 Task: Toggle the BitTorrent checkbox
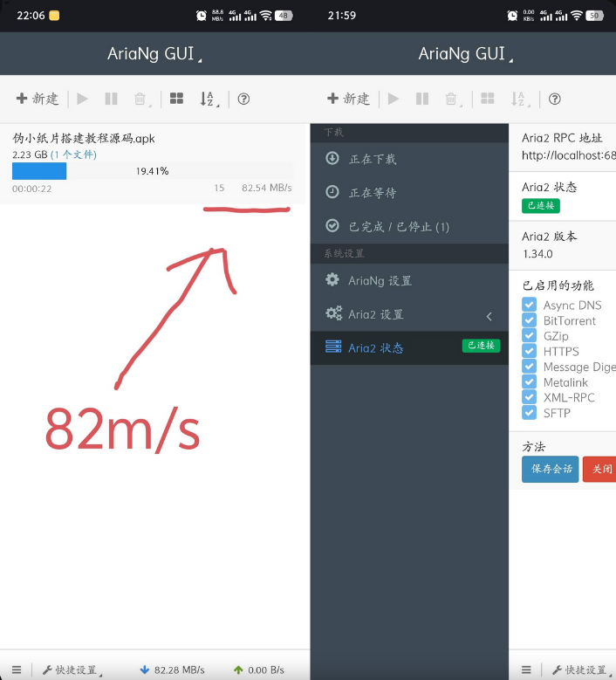point(530,320)
